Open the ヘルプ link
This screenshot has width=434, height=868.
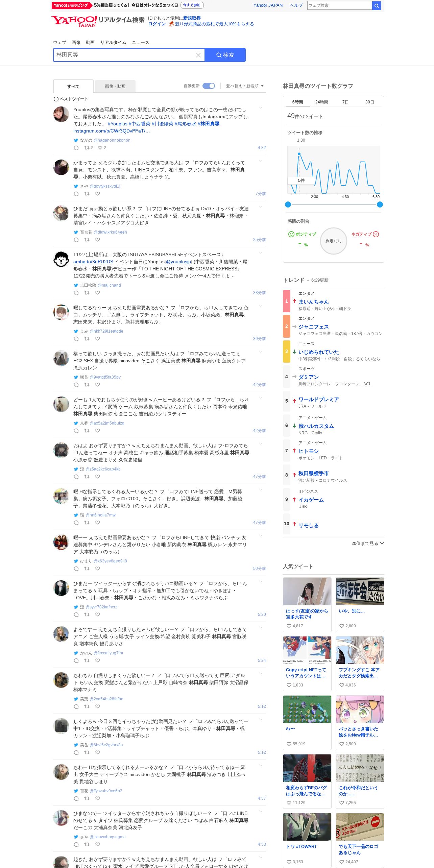[x=296, y=5]
